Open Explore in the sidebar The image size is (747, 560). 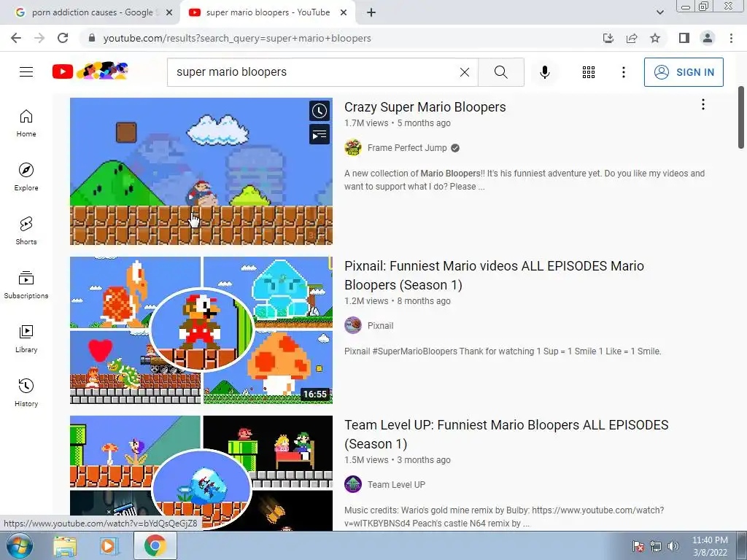(x=26, y=177)
